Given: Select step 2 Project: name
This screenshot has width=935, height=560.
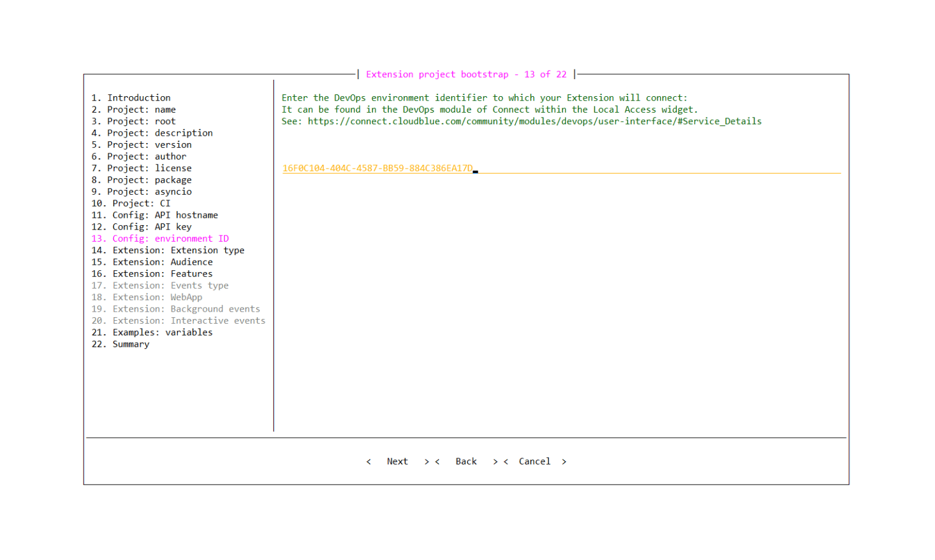Looking at the screenshot, I should [x=133, y=110].
